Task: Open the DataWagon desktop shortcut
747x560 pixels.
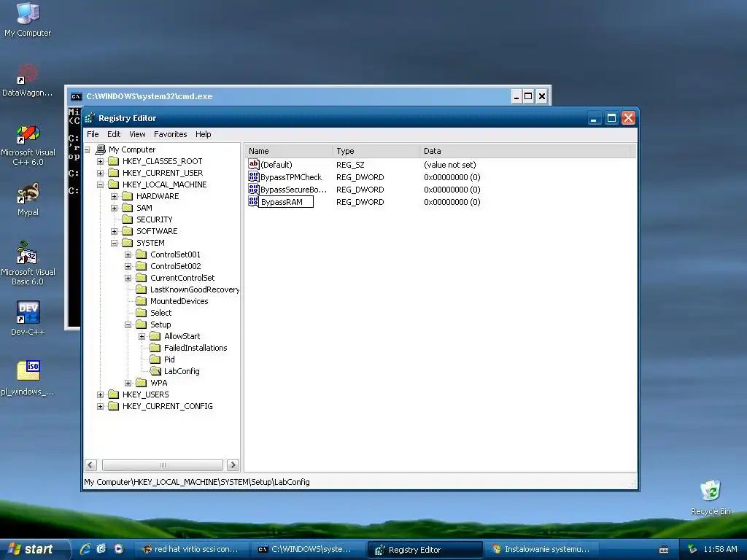Action: 28,74
